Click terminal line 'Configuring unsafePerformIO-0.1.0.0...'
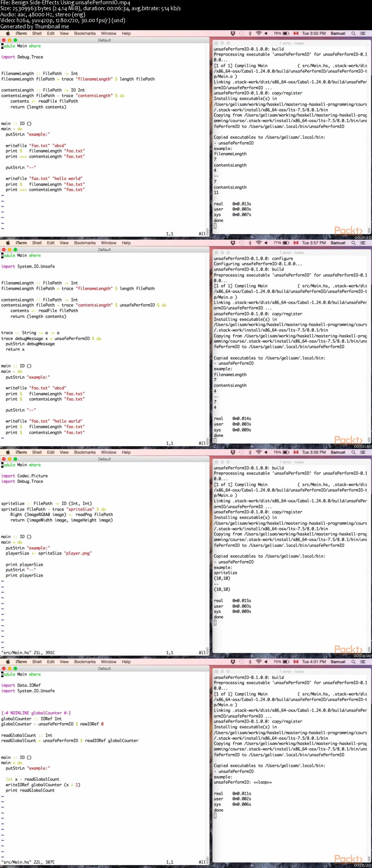The height and width of the screenshot is (868, 372). coord(258,264)
